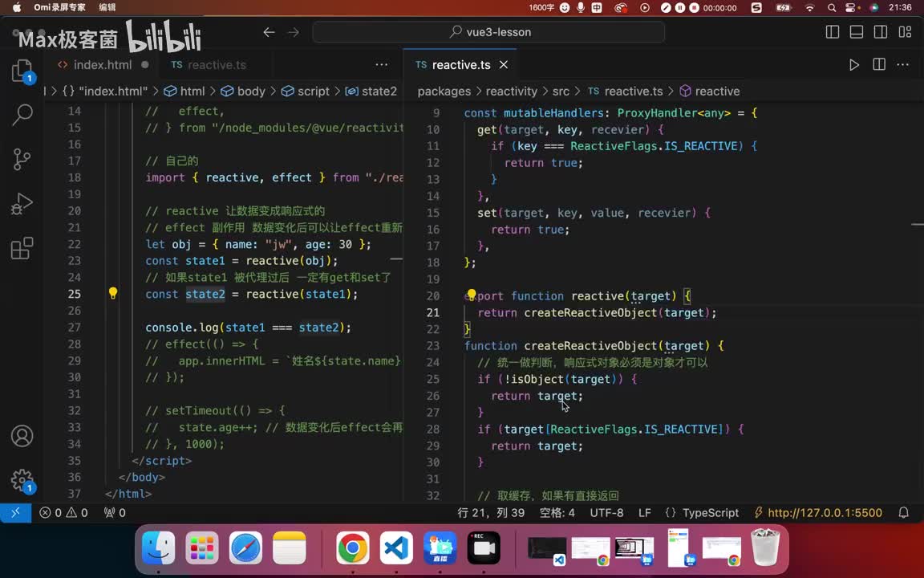Split the right editor with split icon

[878, 65]
